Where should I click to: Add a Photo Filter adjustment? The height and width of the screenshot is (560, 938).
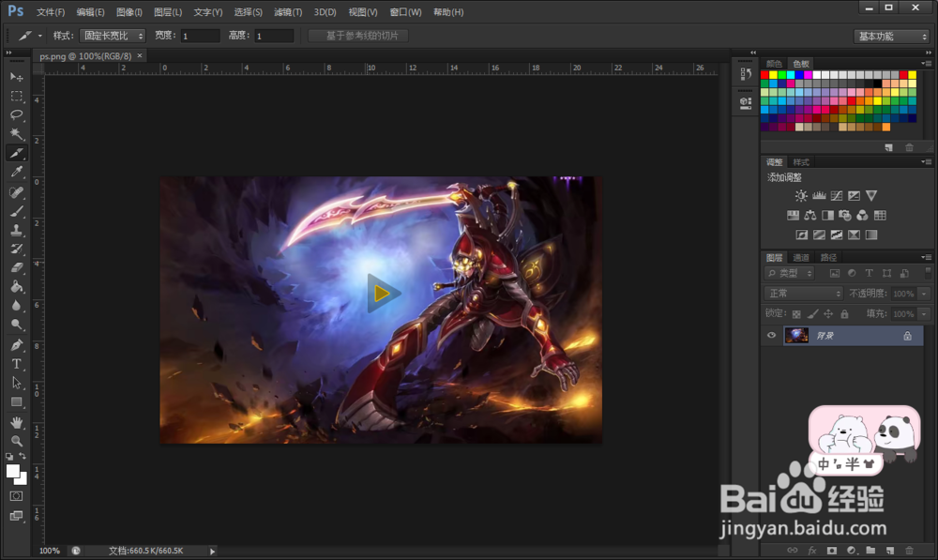click(845, 216)
